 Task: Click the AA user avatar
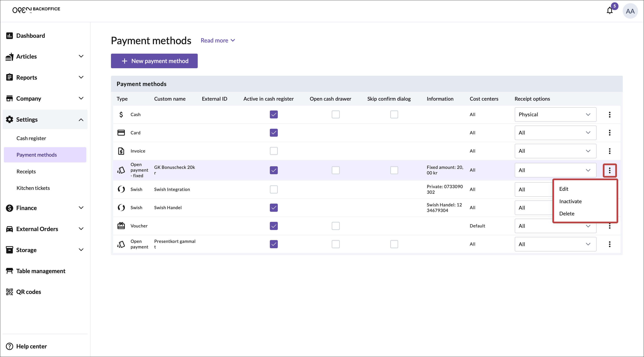630,11
